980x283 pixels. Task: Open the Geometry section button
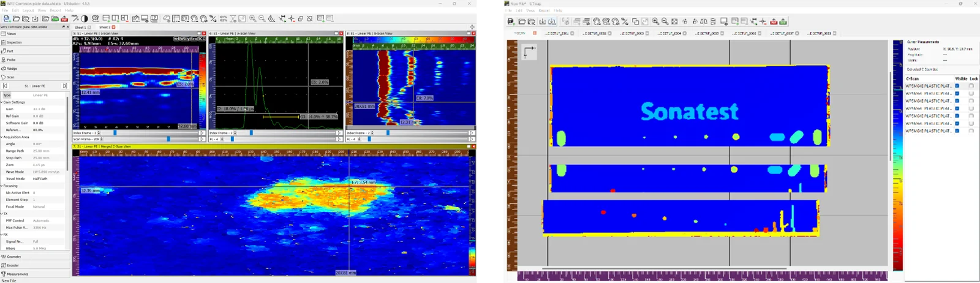[x=34, y=257]
